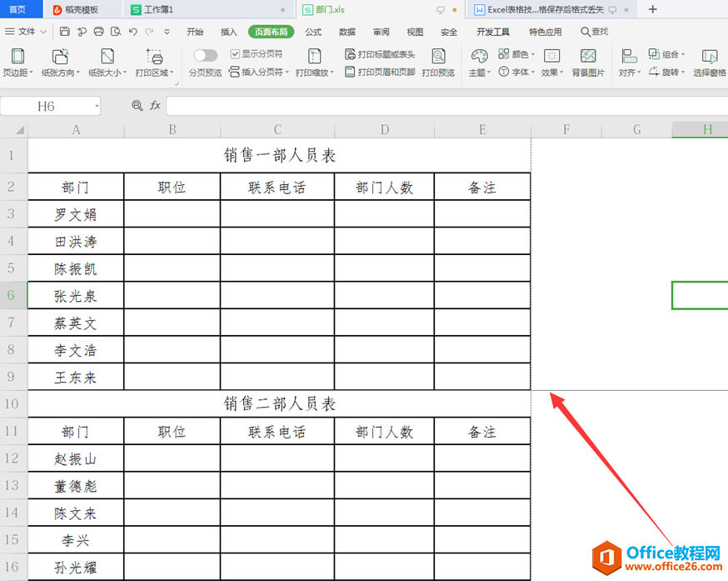Click the save icon in quick toolbar
The width and height of the screenshot is (728, 581).
[65, 32]
